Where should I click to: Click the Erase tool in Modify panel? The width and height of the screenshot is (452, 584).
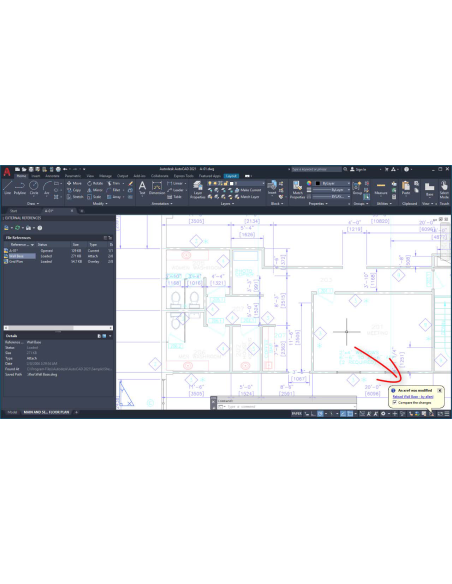click(x=130, y=183)
